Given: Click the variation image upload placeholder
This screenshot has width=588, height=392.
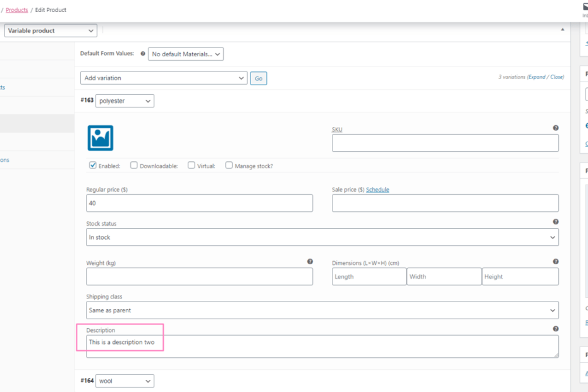Looking at the screenshot, I should point(101,138).
